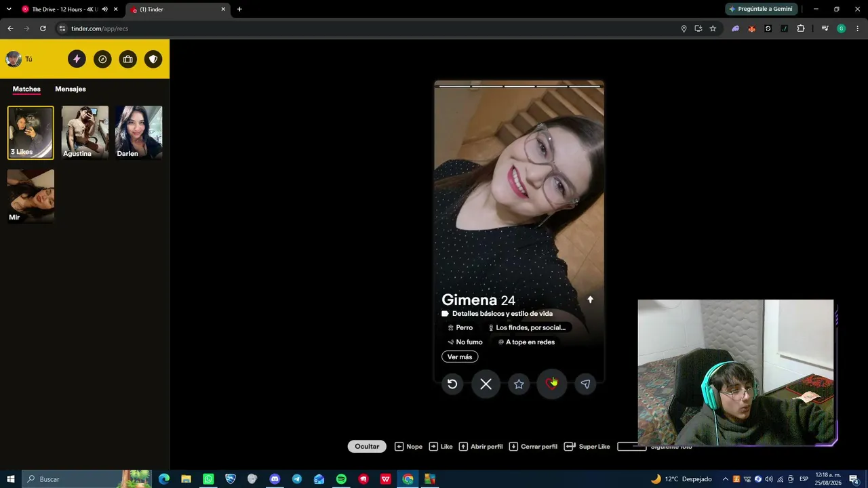Open the 3 Likes card
Viewport: 868px width, 488px height.
pyautogui.click(x=31, y=133)
